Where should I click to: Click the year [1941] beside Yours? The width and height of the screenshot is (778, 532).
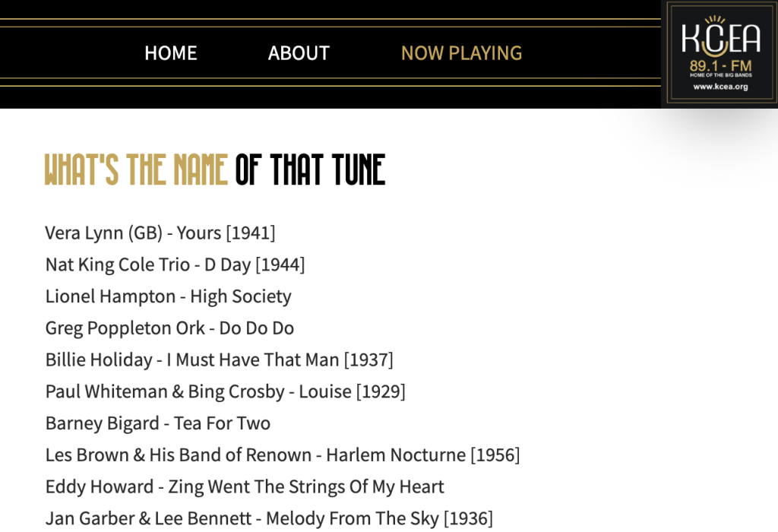click(251, 233)
